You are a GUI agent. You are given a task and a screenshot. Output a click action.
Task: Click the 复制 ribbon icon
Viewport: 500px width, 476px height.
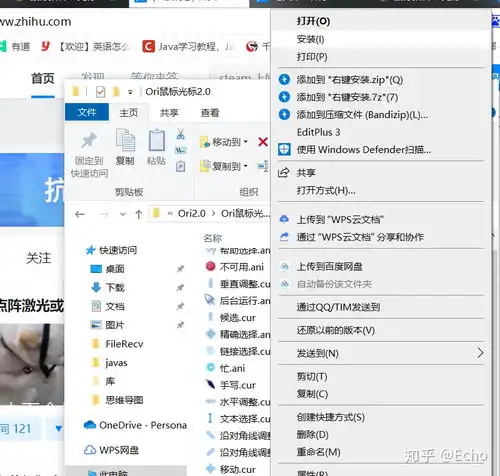[125, 140]
